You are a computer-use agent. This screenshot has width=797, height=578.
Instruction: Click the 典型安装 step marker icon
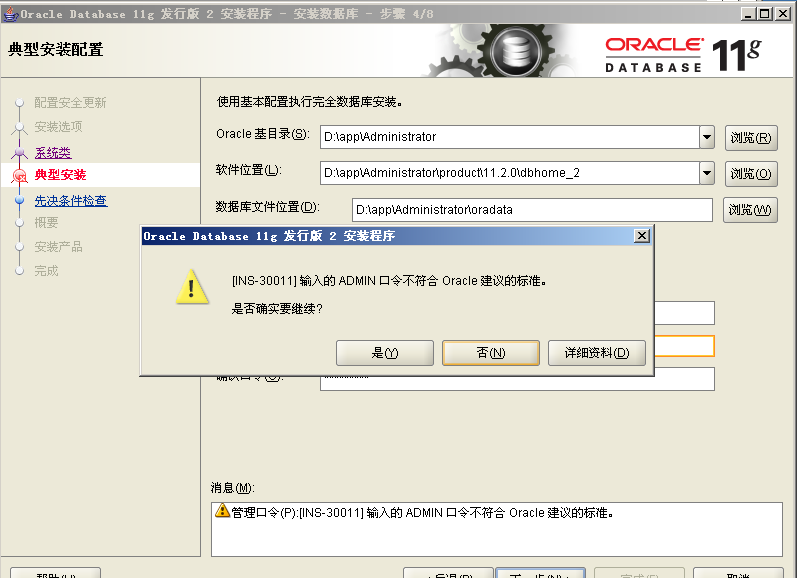pyautogui.click(x=19, y=176)
